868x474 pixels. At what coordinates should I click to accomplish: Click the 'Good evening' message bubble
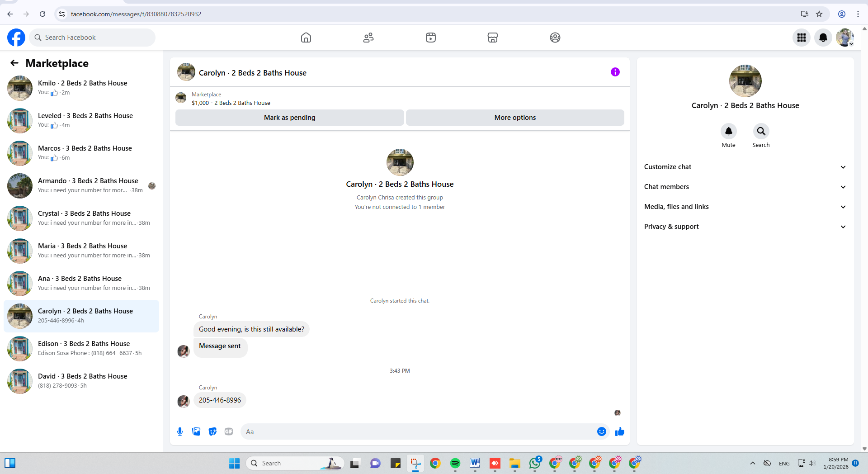[251, 329]
